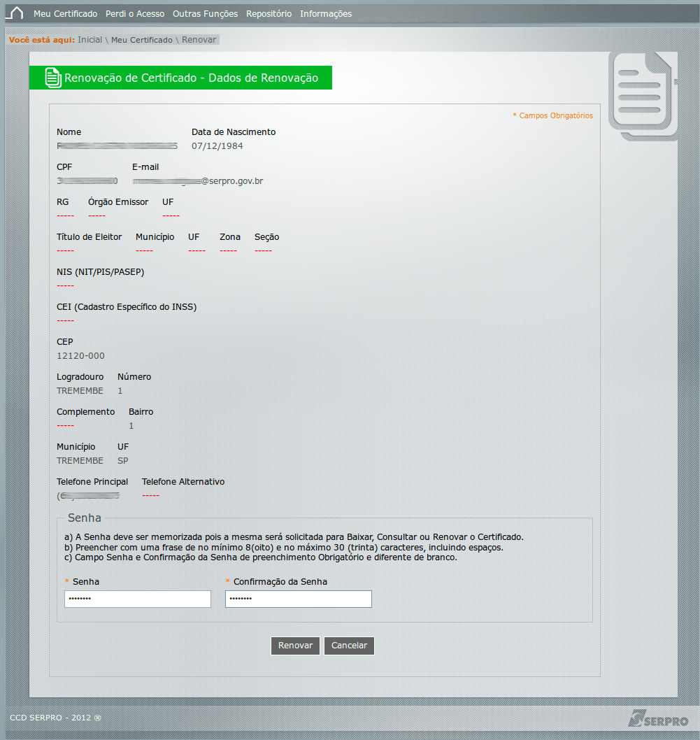Screen dimensions: 700x740
Task: Go to Inicial in the breadcrumb trail
Action: point(90,40)
